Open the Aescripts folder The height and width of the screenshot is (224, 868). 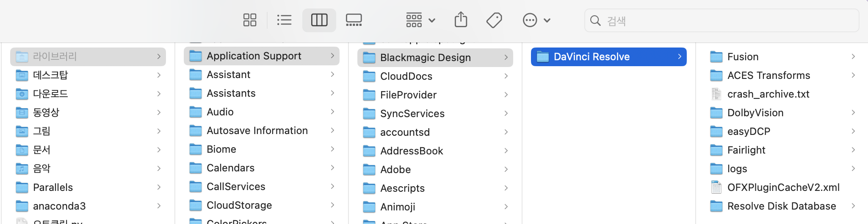pos(435,188)
